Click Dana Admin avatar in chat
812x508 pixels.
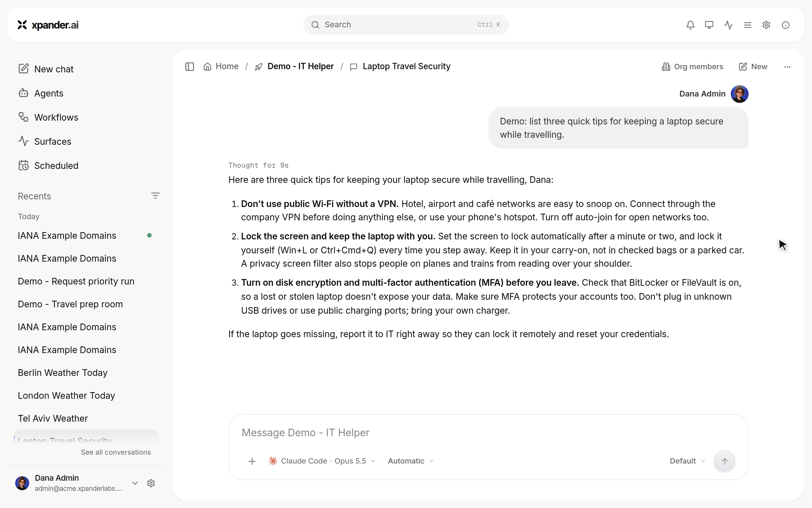point(739,94)
